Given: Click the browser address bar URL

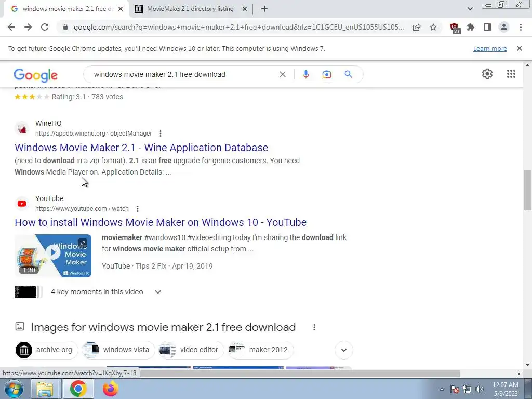Looking at the screenshot, I should click(239, 27).
